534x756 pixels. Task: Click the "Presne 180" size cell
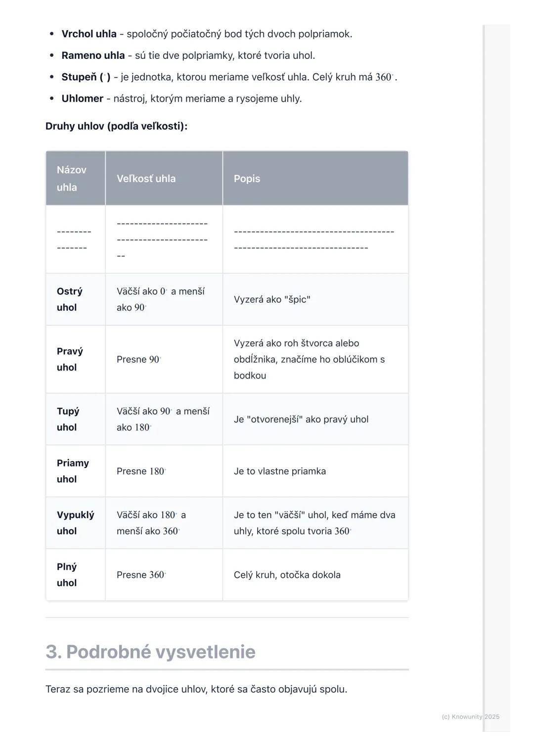(141, 471)
